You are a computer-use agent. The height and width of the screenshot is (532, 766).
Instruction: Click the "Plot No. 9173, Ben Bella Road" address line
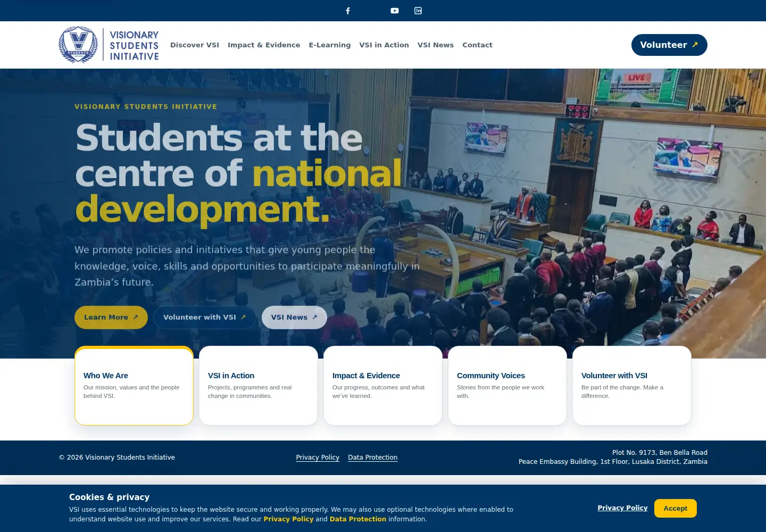pos(660,453)
